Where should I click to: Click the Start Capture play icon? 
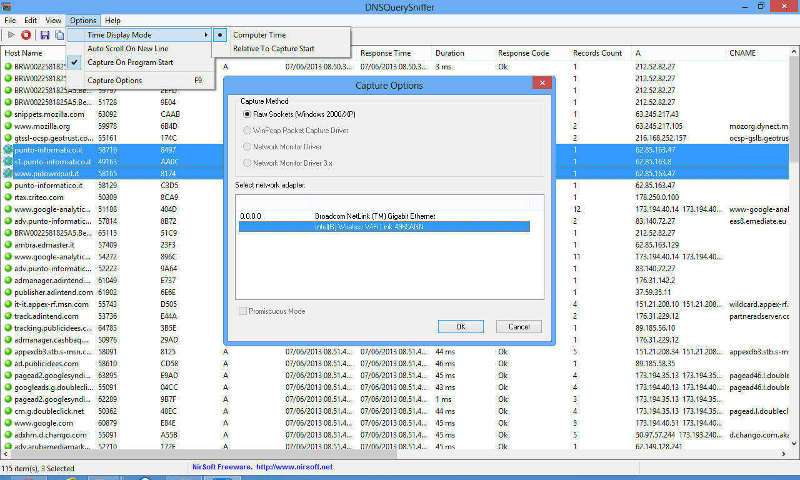coord(10,35)
